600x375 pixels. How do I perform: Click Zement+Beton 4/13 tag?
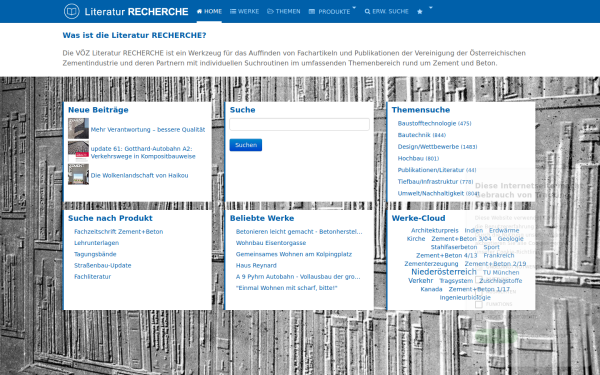pyautogui.click(x=447, y=255)
